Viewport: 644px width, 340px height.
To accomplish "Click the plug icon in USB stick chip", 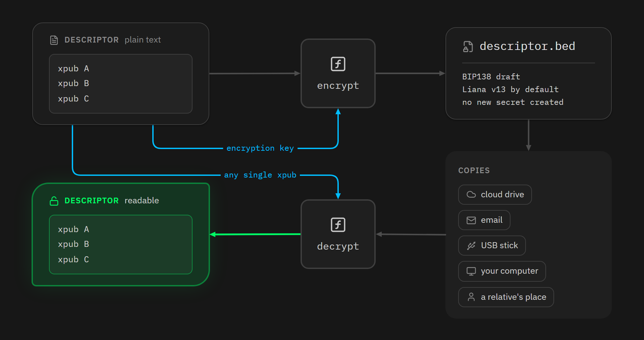I will tap(471, 246).
